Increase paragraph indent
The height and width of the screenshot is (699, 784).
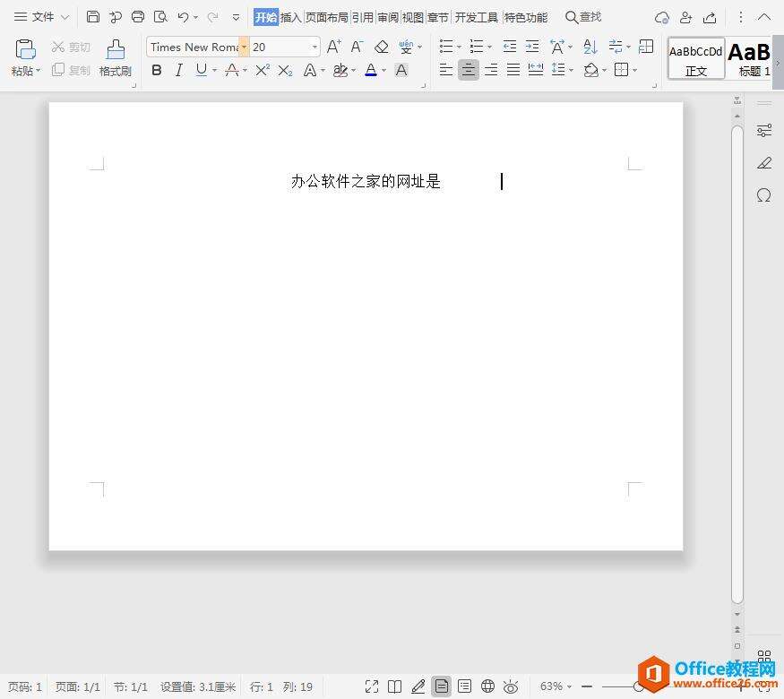point(532,47)
